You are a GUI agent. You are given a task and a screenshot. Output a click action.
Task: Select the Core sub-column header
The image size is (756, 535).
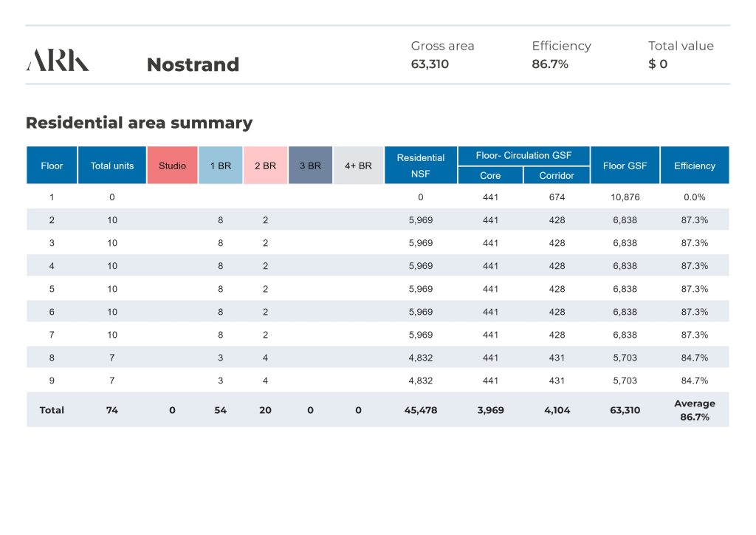click(x=490, y=176)
